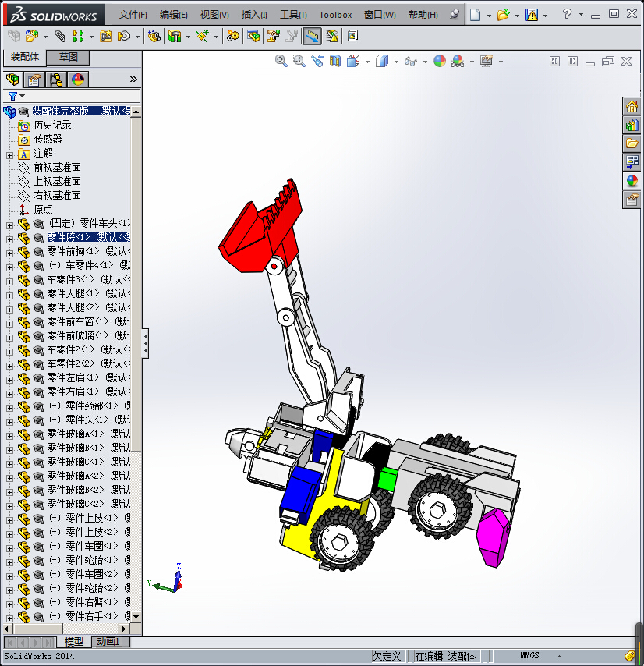Toggle the FeatureManager panel collapse handle
This screenshot has width=644, height=666.
click(145, 343)
